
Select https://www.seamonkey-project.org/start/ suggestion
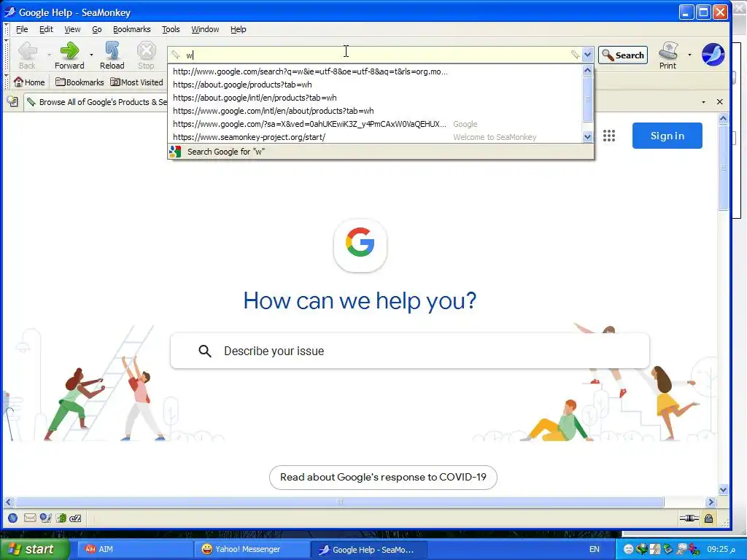tap(376, 137)
